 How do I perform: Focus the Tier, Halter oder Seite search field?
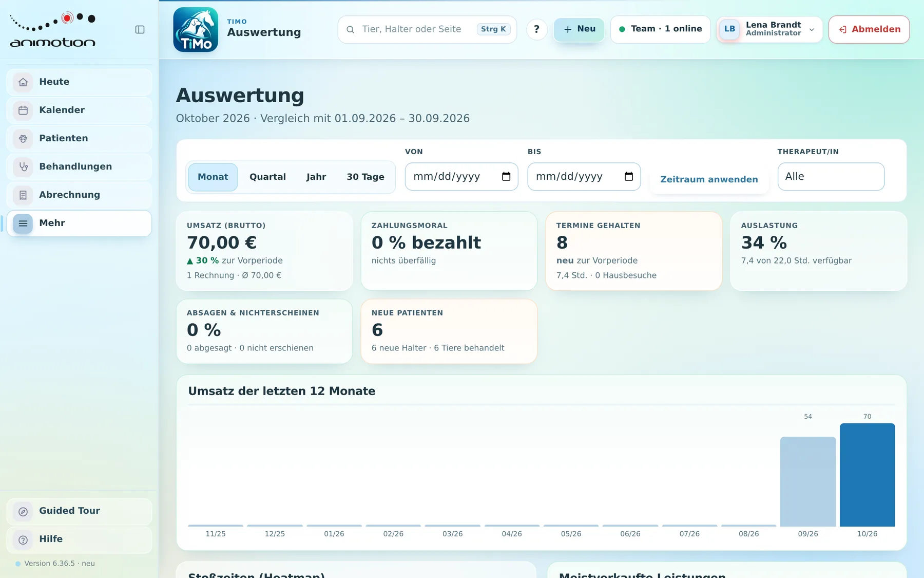427,29
